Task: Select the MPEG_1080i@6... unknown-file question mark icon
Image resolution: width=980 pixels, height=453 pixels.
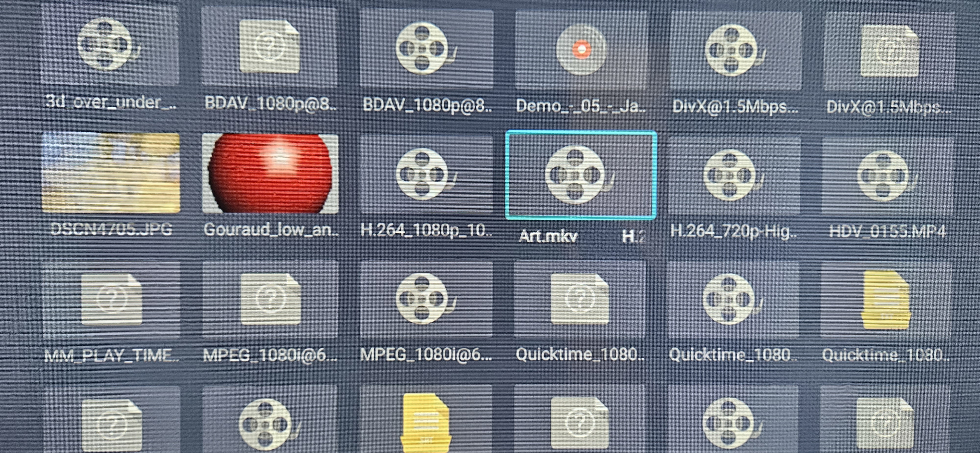Action: (270, 299)
